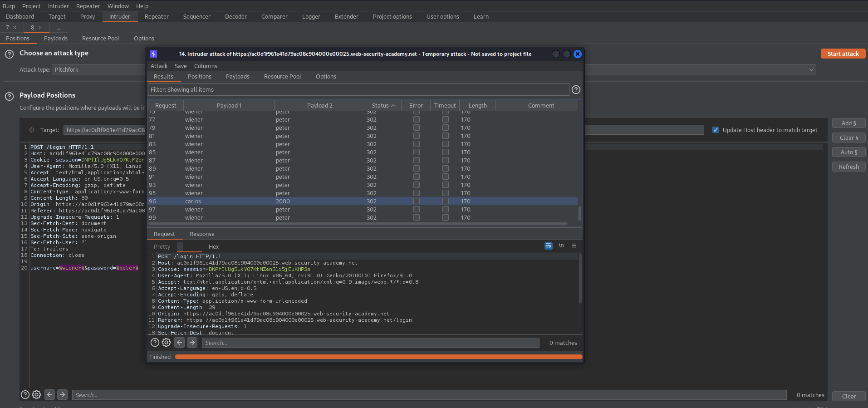Open help icon in main positions search bar
Image resolution: width=868 pixels, height=408 pixels.
[x=25, y=394]
